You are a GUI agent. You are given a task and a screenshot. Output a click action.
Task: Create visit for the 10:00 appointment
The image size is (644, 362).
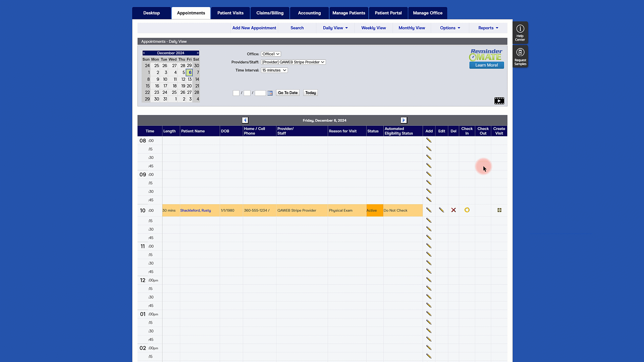click(x=499, y=210)
